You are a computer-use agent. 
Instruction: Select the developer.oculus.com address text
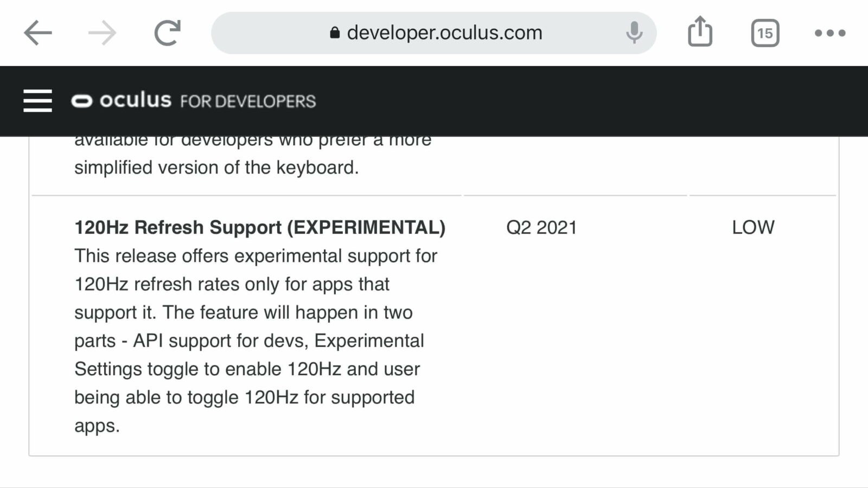click(x=444, y=33)
